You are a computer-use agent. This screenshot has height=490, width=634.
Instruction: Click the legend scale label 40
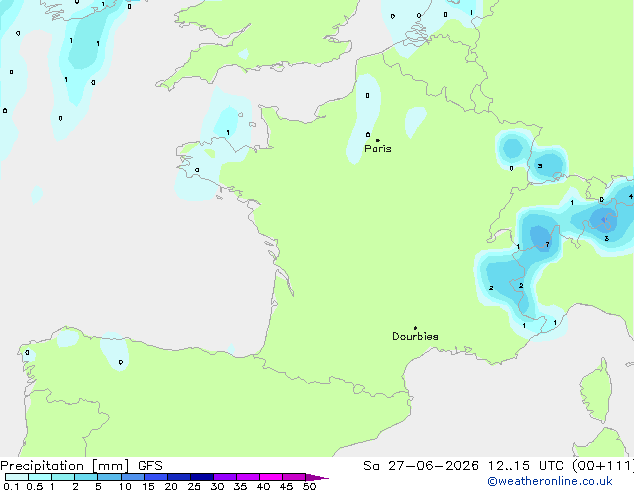click(x=263, y=486)
